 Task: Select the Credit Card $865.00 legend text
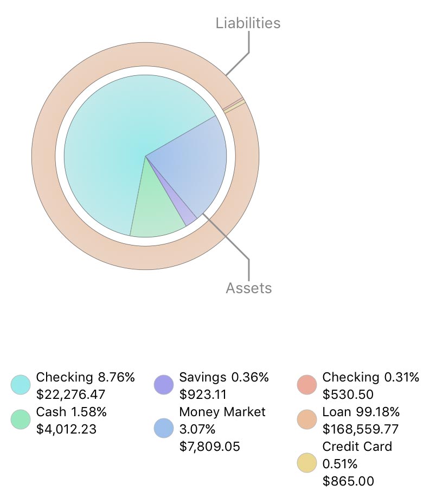point(357,464)
